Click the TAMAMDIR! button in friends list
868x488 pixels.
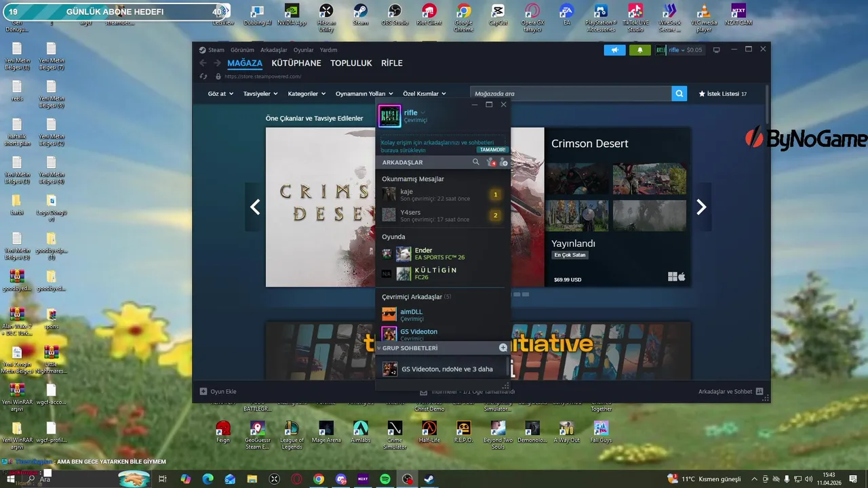pyautogui.click(x=492, y=150)
